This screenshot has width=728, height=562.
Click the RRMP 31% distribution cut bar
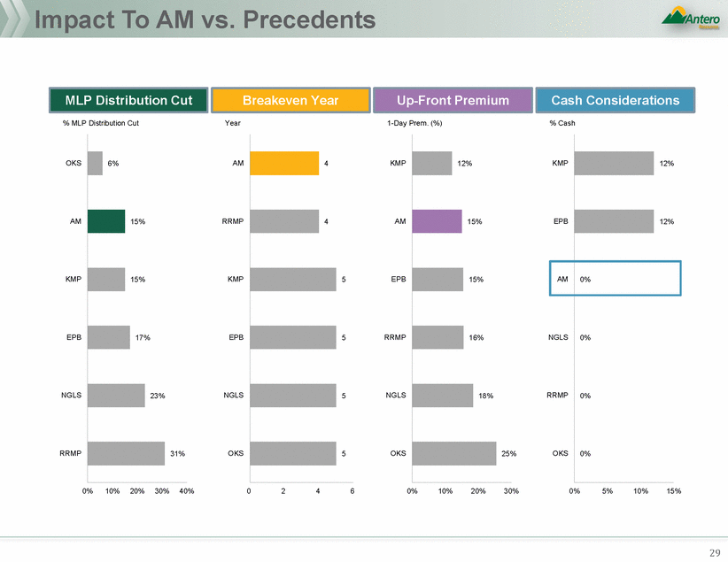tap(126, 453)
